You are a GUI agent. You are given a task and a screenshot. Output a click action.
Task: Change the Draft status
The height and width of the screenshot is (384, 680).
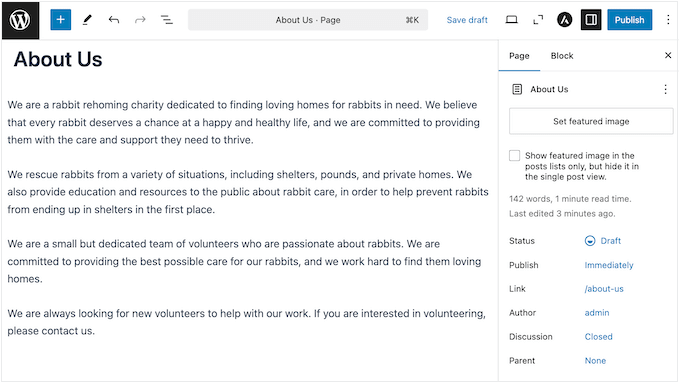(x=603, y=241)
